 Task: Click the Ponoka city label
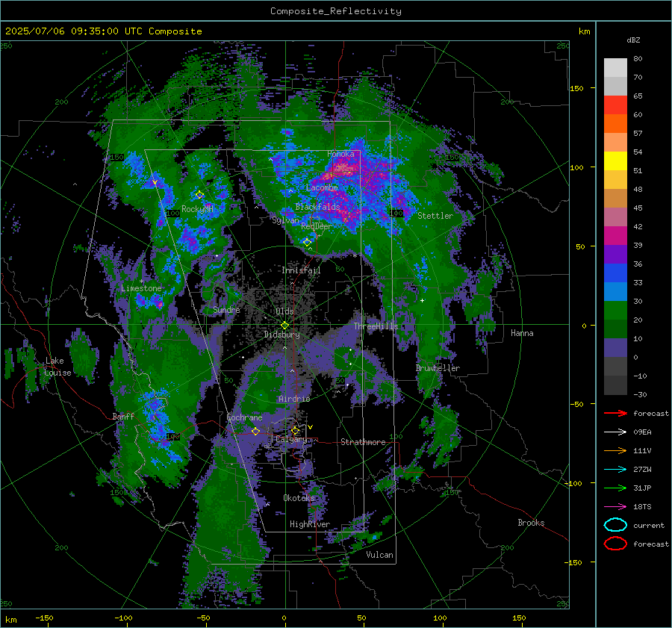pyautogui.click(x=340, y=154)
